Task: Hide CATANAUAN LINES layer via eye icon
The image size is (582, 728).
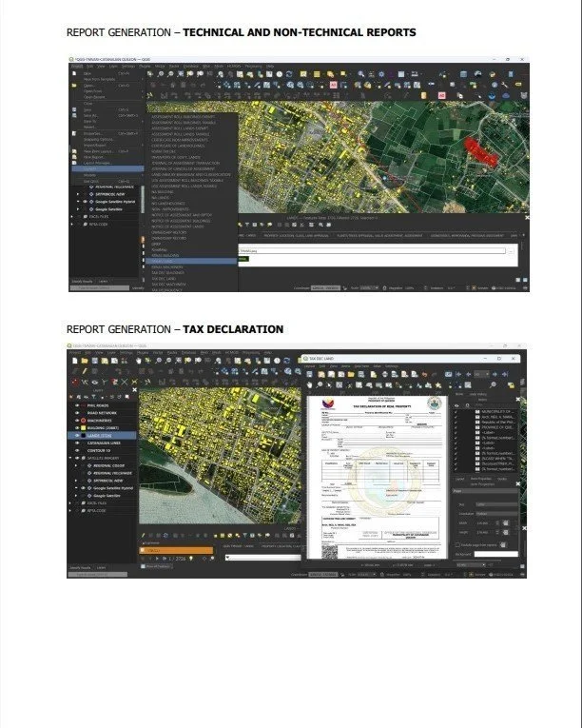Action: tap(77, 443)
